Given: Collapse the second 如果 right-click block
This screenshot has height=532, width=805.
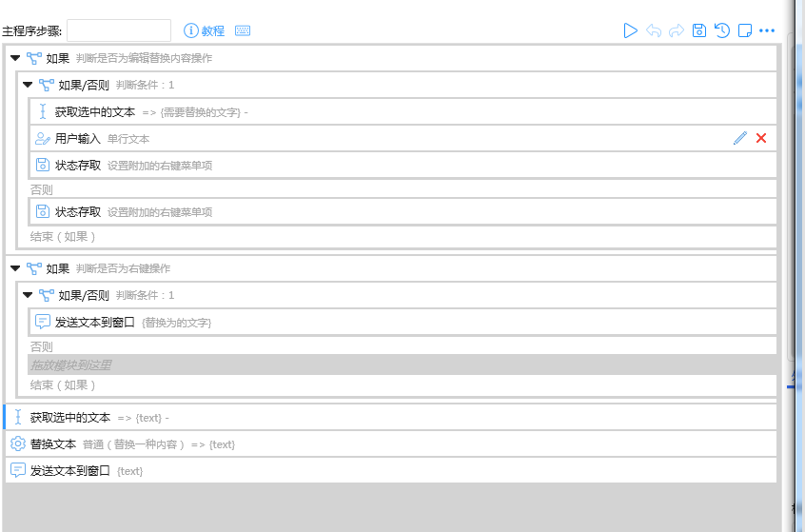Looking at the screenshot, I should 15,268.
